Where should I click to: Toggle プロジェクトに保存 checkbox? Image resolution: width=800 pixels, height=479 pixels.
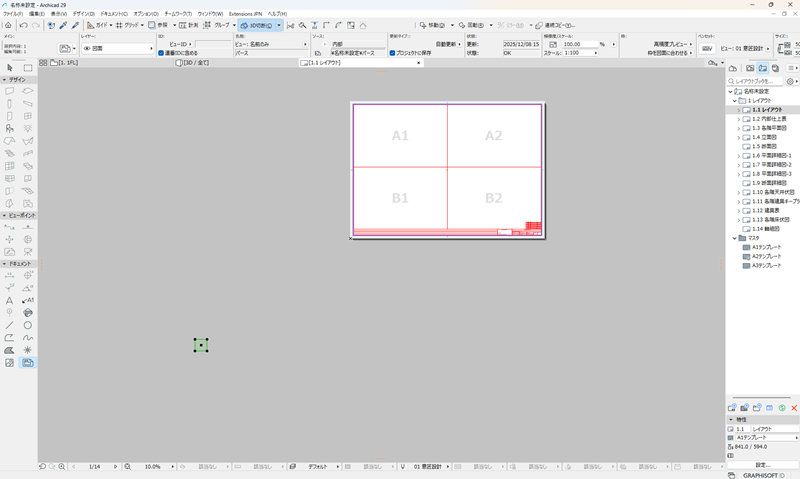[392, 53]
